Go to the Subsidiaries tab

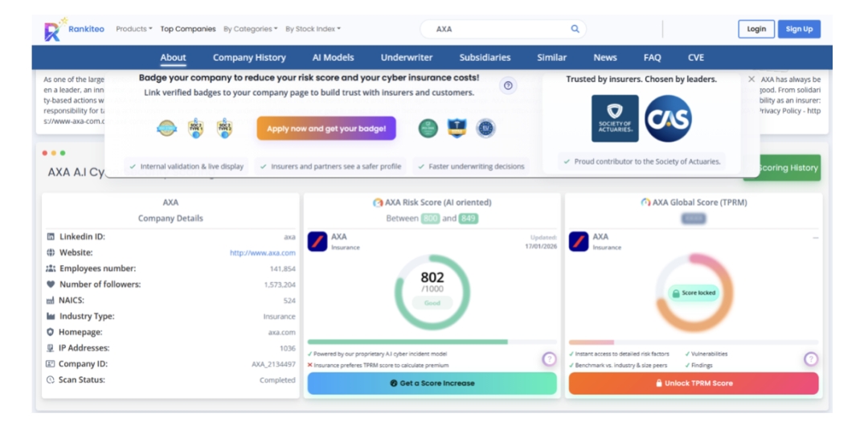point(485,58)
